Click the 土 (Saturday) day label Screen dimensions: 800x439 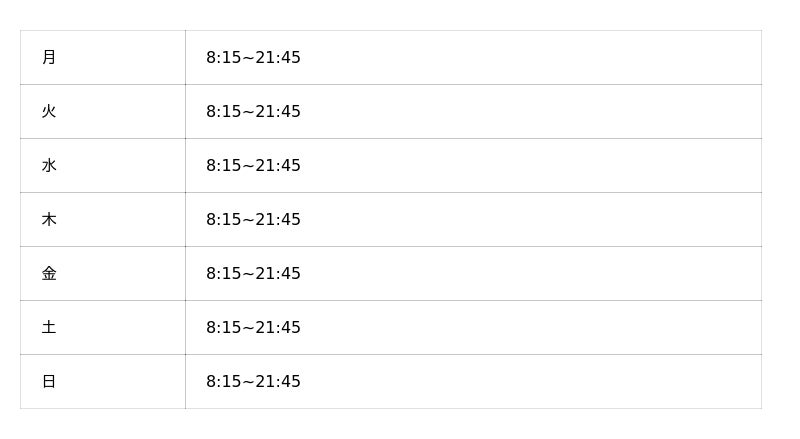[x=49, y=328]
